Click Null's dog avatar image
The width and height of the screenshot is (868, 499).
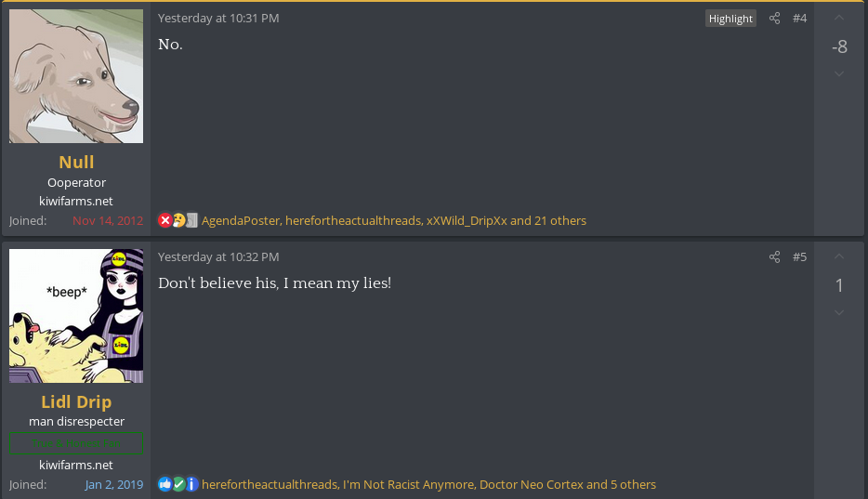click(76, 76)
